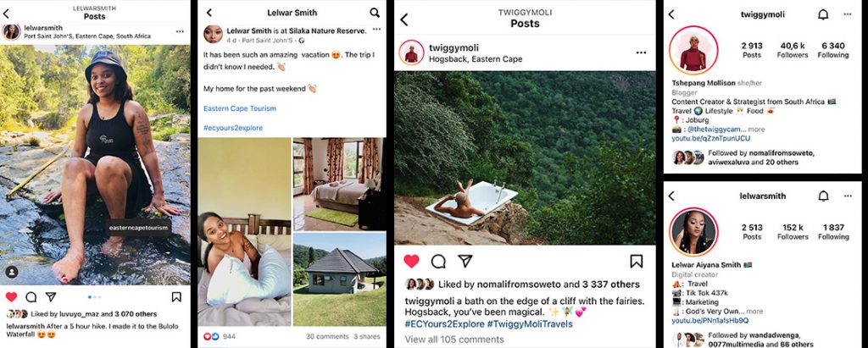
Task: Open comments on lelwarsmith's waterfall post
Action: pos(31,297)
